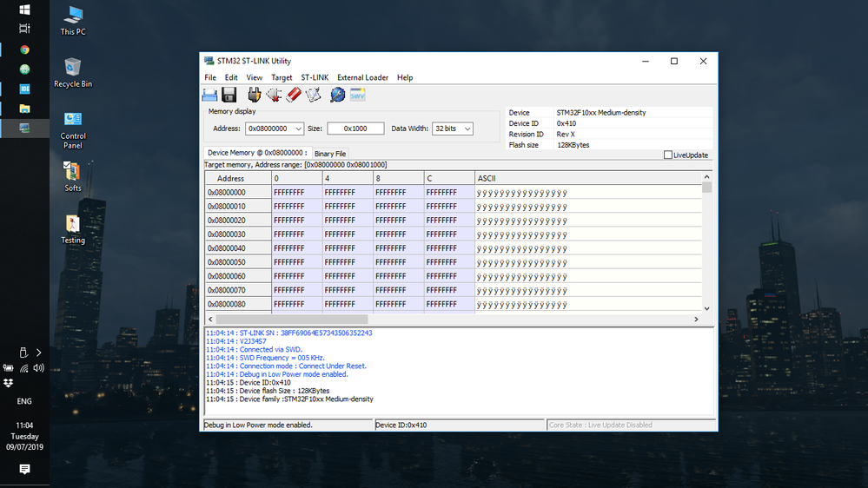The image size is (868, 488).
Task: Open Task View on the taskbar
Action: pyautogui.click(x=24, y=28)
